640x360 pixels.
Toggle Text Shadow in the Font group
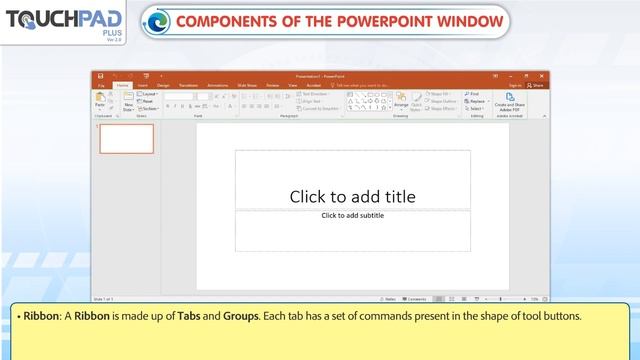(x=190, y=107)
